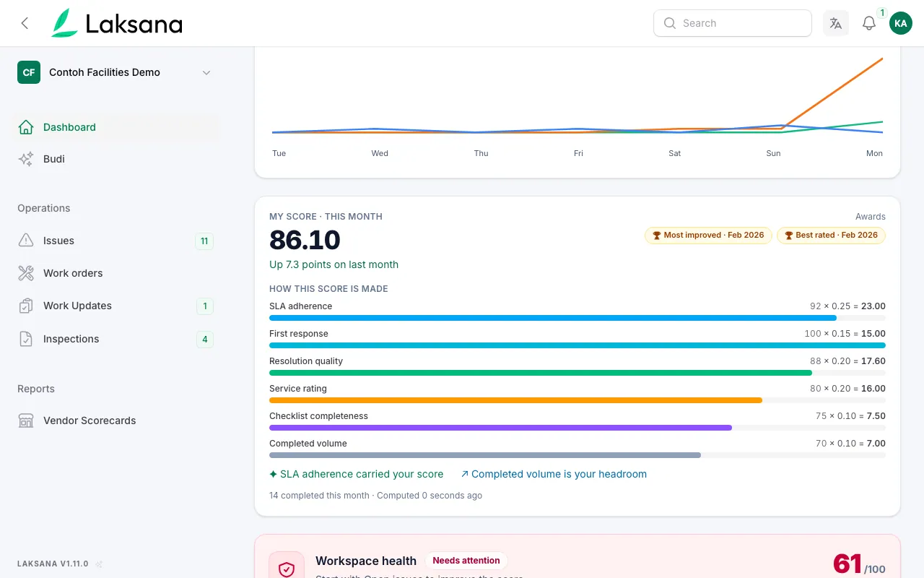Click into the Search field

click(733, 23)
